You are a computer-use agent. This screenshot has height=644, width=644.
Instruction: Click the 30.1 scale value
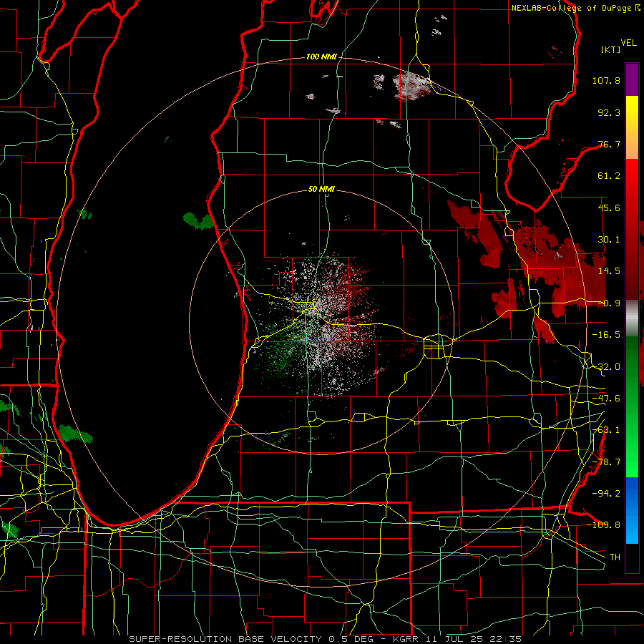pyautogui.click(x=609, y=240)
